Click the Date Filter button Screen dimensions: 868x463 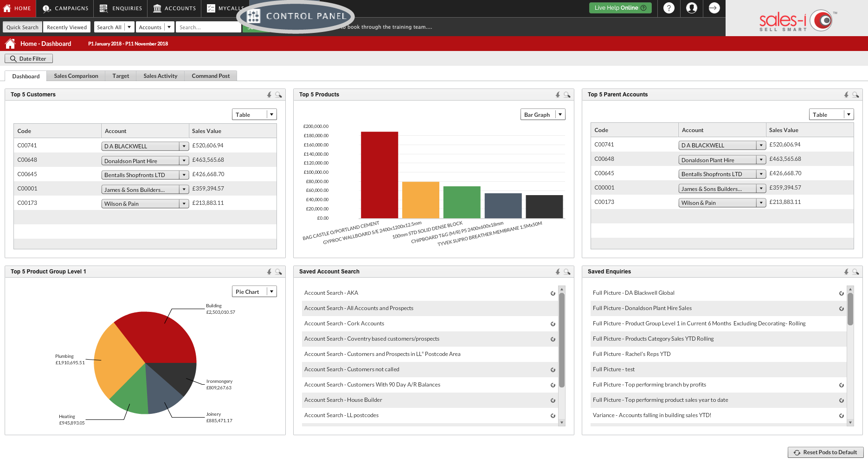(x=29, y=59)
